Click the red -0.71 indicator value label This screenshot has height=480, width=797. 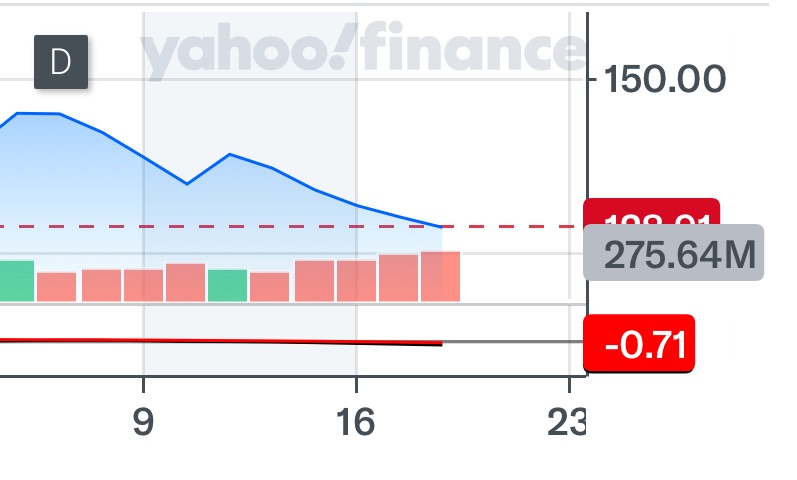(638, 345)
